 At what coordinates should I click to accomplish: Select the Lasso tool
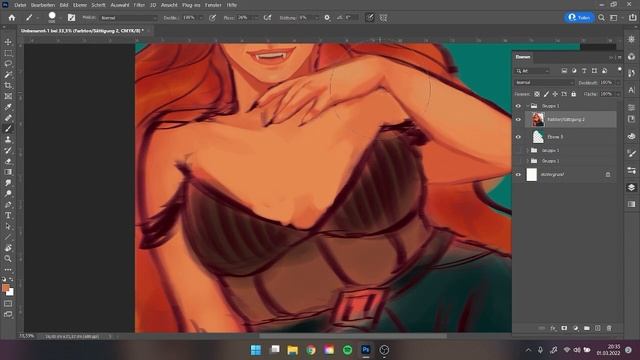[x=8, y=64]
